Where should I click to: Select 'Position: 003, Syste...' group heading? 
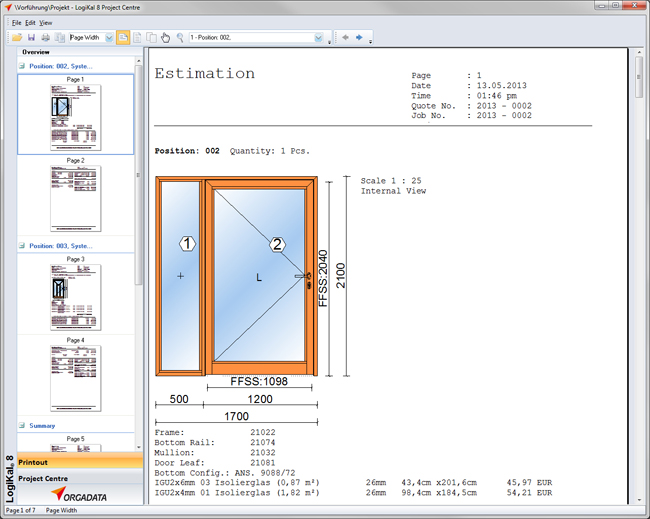point(61,246)
